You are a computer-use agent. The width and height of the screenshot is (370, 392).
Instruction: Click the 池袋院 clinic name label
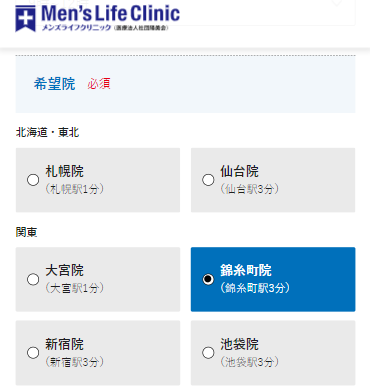pyautogui.click(x=239, y=344)
